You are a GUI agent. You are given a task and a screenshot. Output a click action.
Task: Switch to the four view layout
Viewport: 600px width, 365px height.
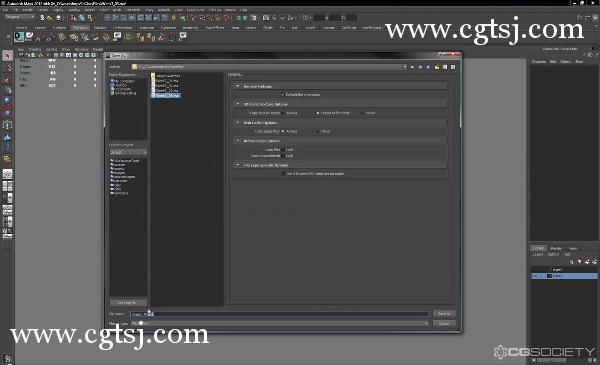[x=7, y=186]
